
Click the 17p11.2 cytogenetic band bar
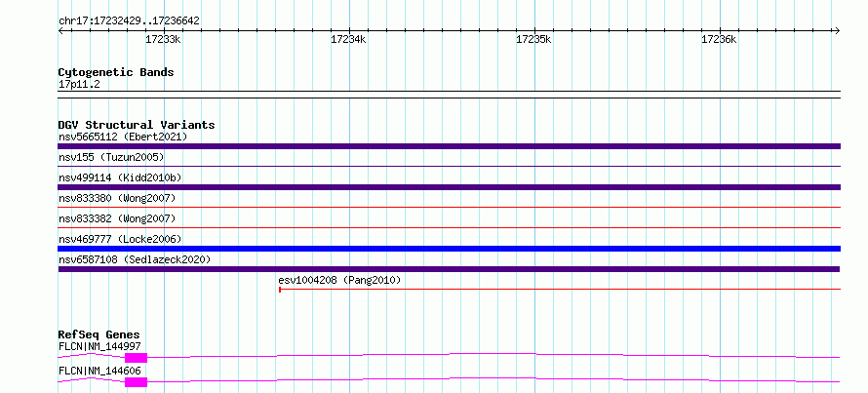click(x=449, y=95)
